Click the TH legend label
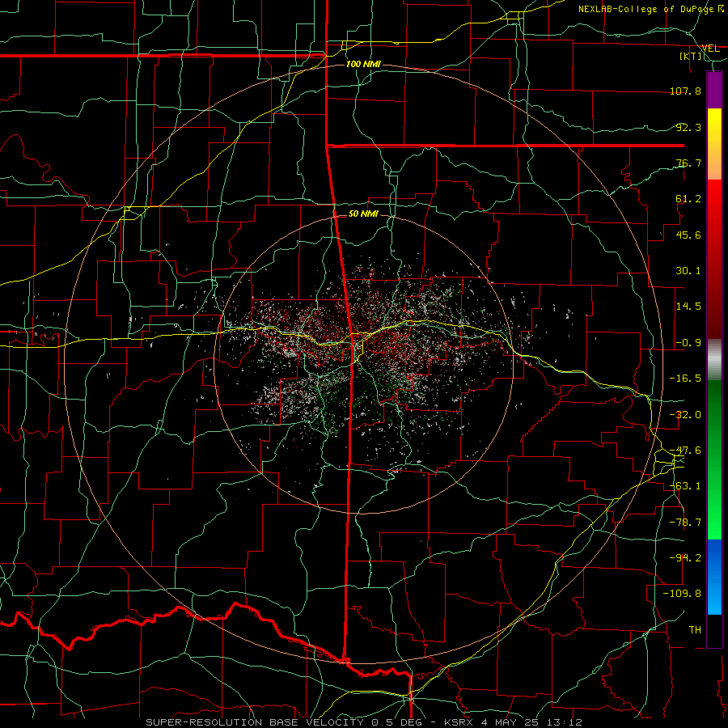This screenshot has width=728, height=728. [695, 630]
